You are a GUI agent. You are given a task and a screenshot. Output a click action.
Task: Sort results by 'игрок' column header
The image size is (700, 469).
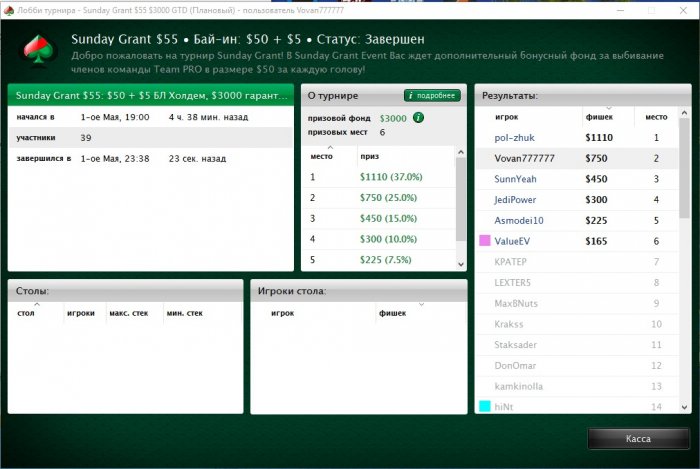(506, 117)
